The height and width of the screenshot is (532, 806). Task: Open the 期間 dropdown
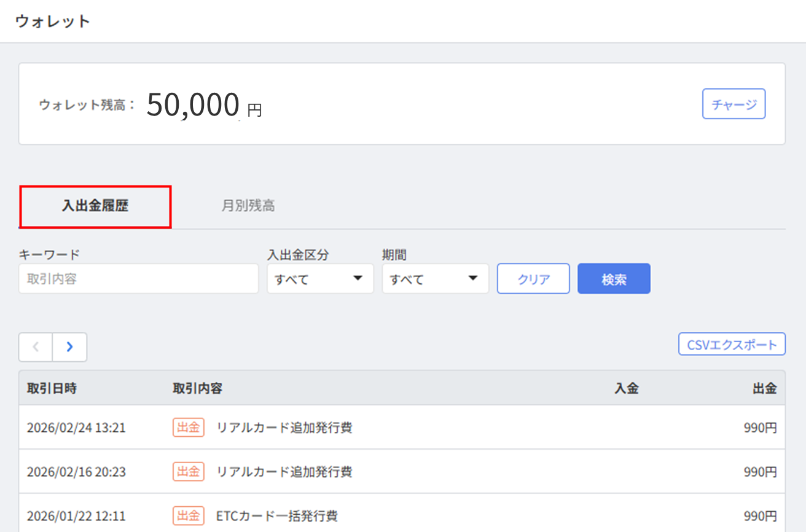point(435,279)
